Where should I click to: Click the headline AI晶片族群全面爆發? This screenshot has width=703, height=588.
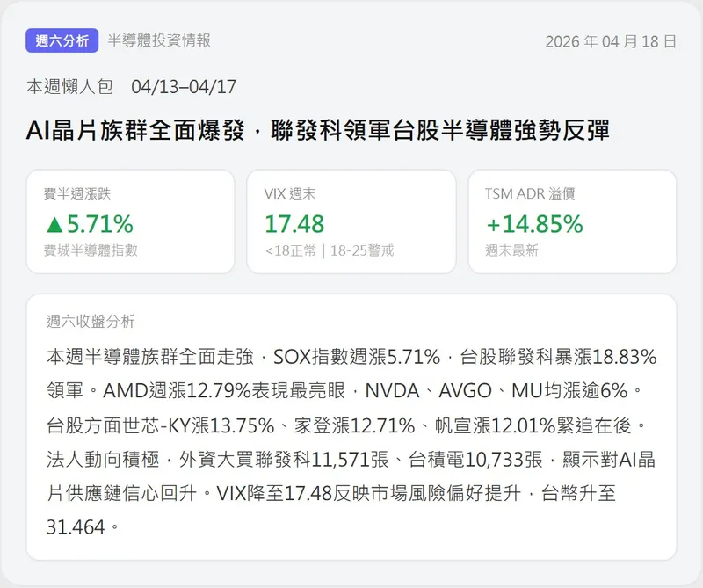click(x=135, y=130)
